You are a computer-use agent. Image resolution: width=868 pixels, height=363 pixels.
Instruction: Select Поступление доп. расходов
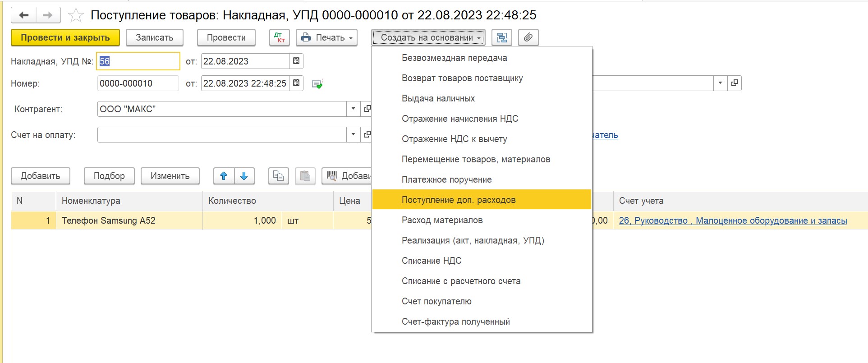(482, 200)
